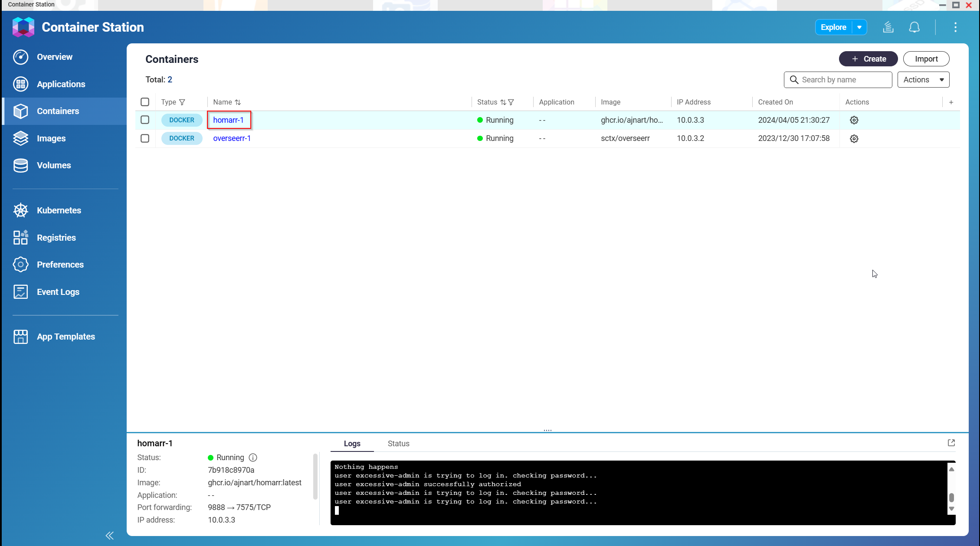Click the background tasks stack icon
This screenshot has height=546, width=980.
[888, 27]
